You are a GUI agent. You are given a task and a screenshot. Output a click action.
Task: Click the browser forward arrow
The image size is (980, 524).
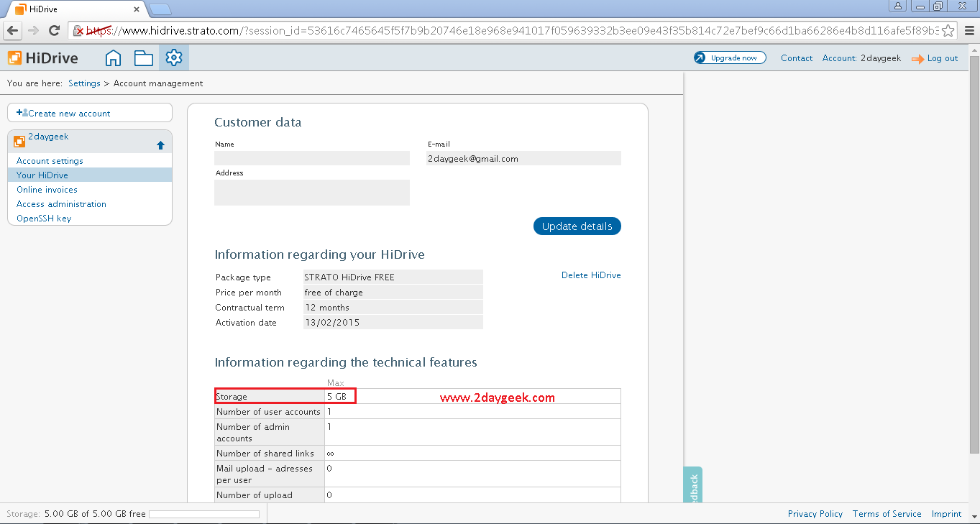(x=33, y=30)
